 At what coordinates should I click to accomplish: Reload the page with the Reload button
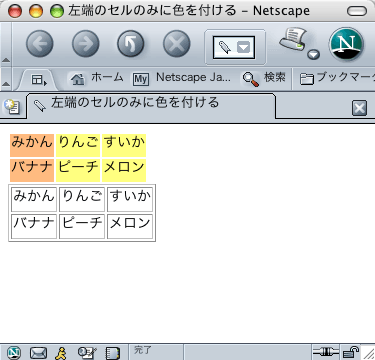point(131,44)
